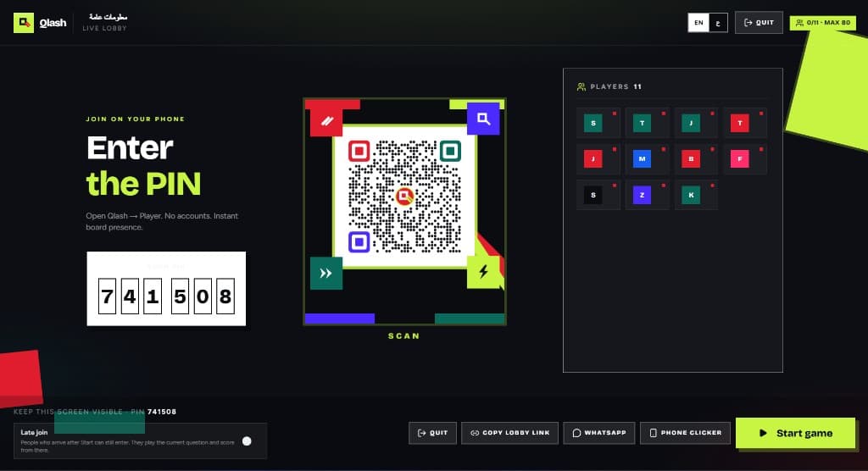Open the Phone Clicker option
The width and height of the screenshot is (868, 471).
click(685, 433)
